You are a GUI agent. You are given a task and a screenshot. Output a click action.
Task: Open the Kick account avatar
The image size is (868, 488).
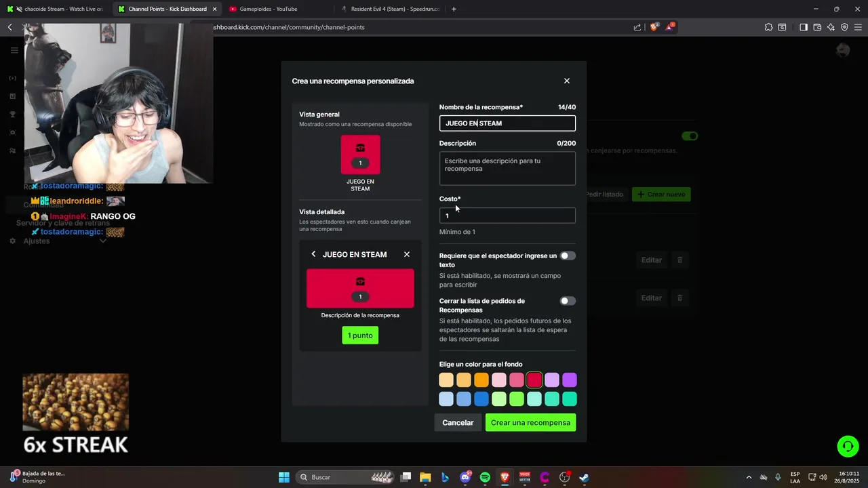[843, 50]
